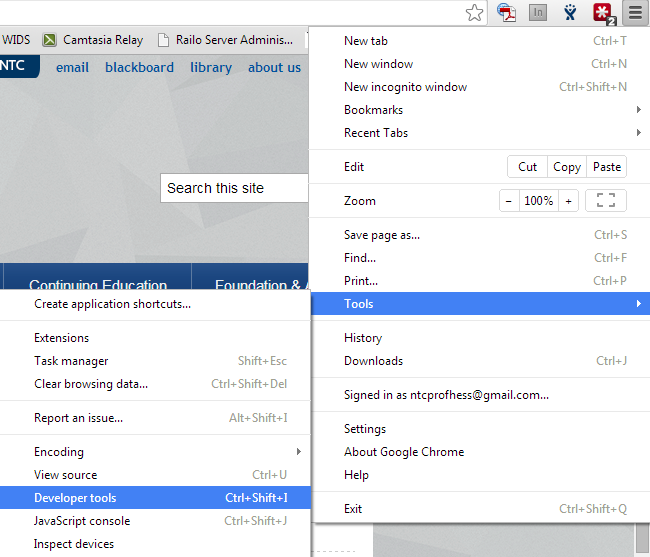650x557 pixels.
Task: Click the LinkedIn extension icon
Action: pyautogui.click(x=538, y=13)
